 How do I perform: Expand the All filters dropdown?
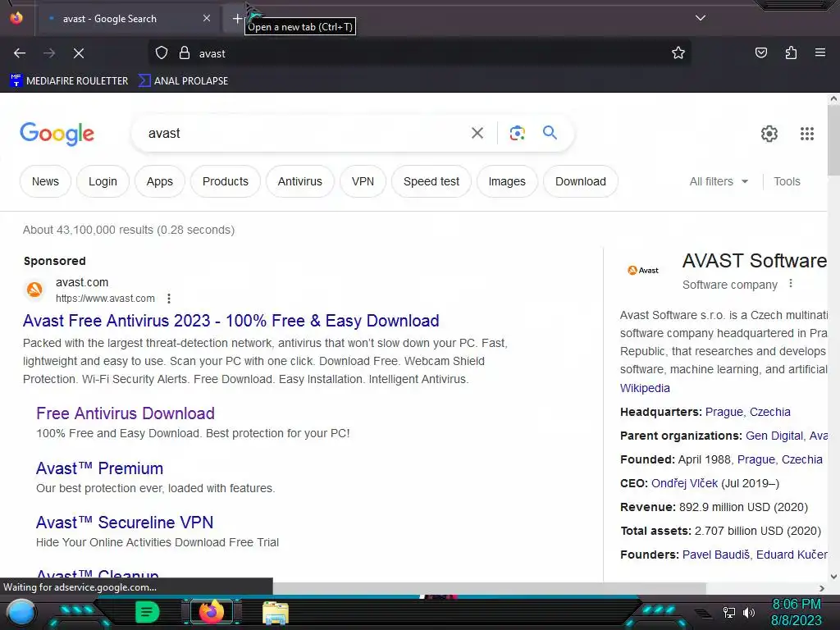[x=719, y=181]
